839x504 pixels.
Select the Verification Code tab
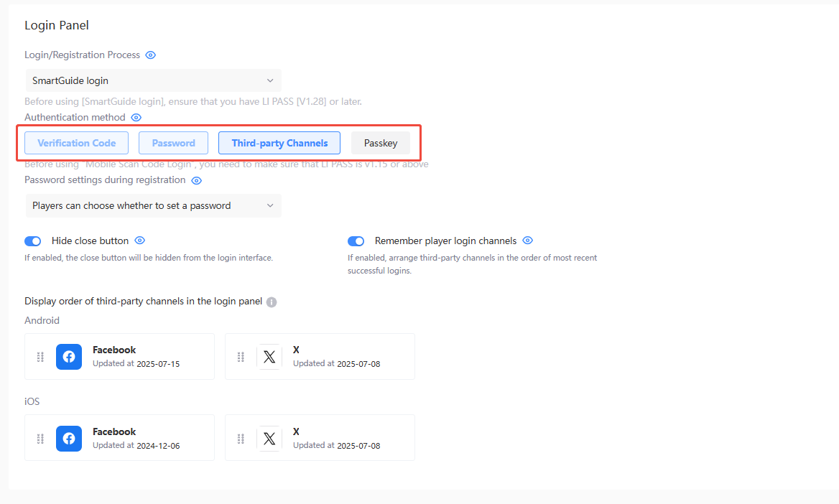tap(76, 143)
